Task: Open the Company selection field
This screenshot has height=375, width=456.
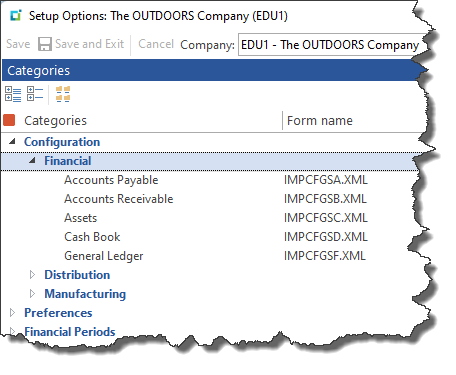Action: click(332, 44)
